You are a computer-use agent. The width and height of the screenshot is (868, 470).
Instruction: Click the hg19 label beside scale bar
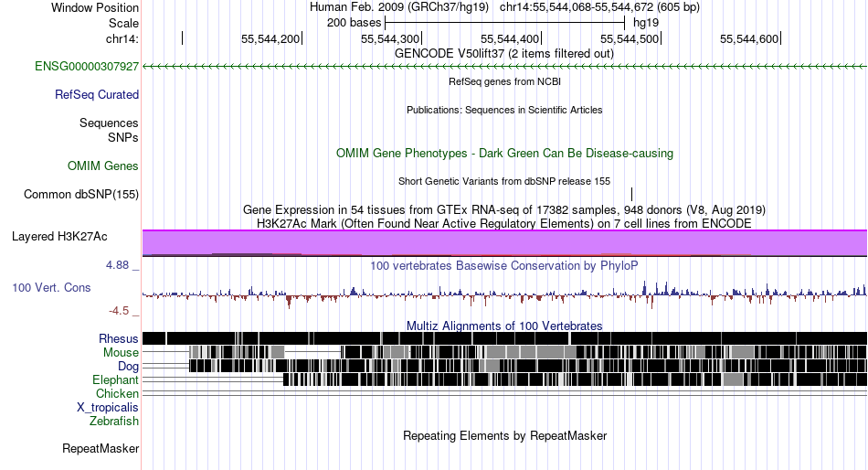pos(645,23)
